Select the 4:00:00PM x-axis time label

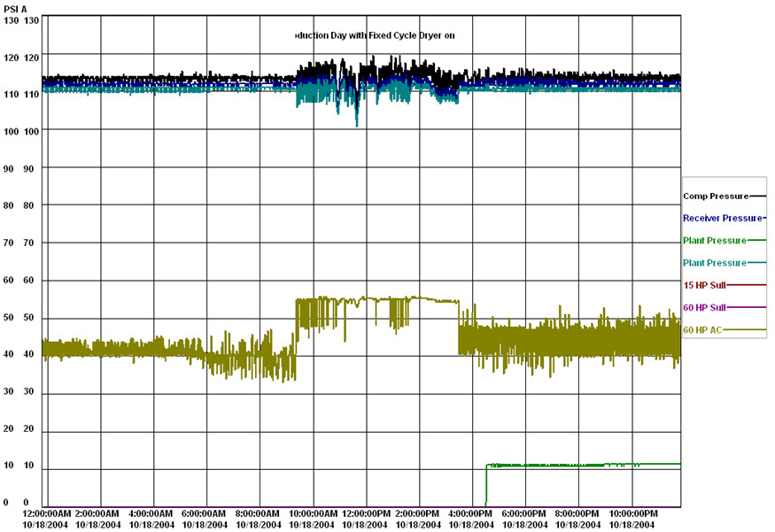click(470, 513)
